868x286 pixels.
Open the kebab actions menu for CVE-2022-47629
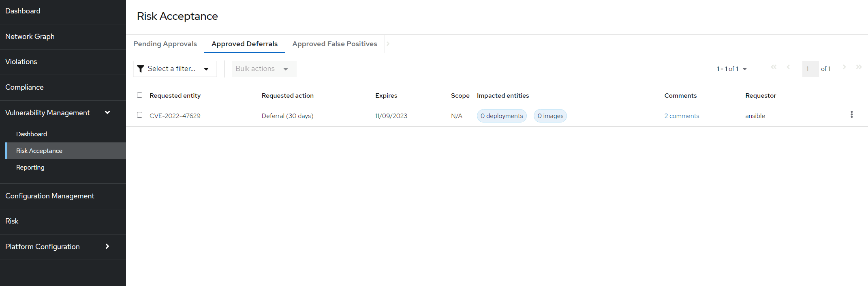point(851,115)
